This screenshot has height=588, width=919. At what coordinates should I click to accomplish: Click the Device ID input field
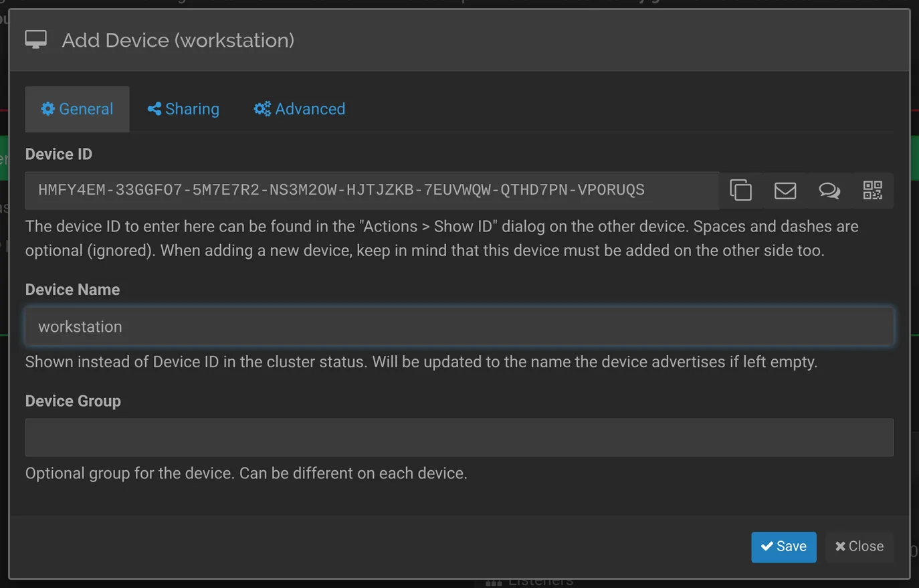[372, 191]
